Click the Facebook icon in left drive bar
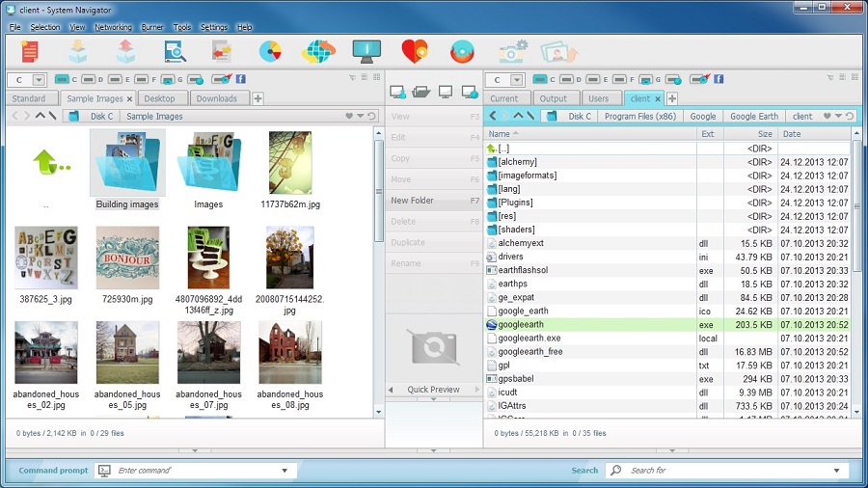Image resolution: width=868 pixels, height=488 pixels. point(240,79)
